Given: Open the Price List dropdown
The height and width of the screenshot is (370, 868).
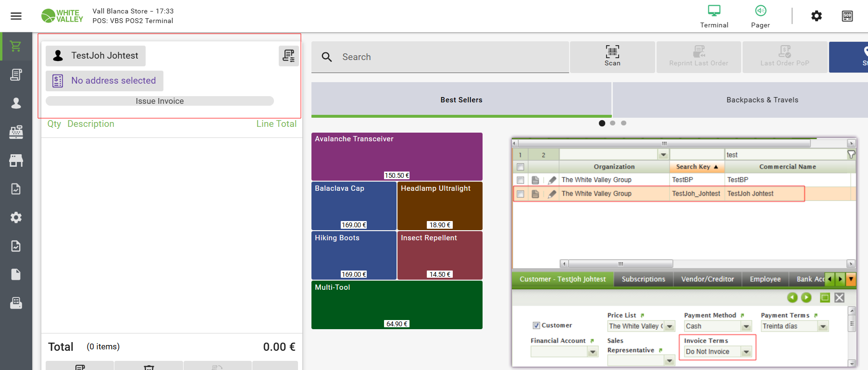Looking at the screenshot, I should (x=670, y=326).
